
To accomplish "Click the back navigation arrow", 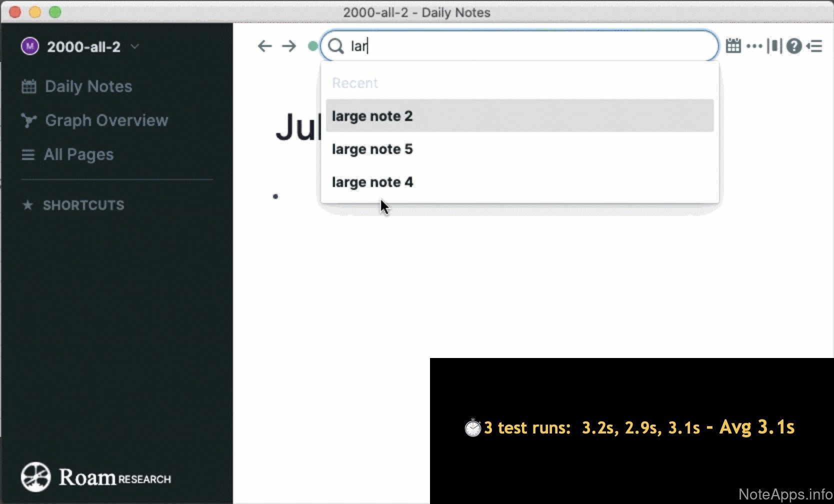I will pos(264,46).
